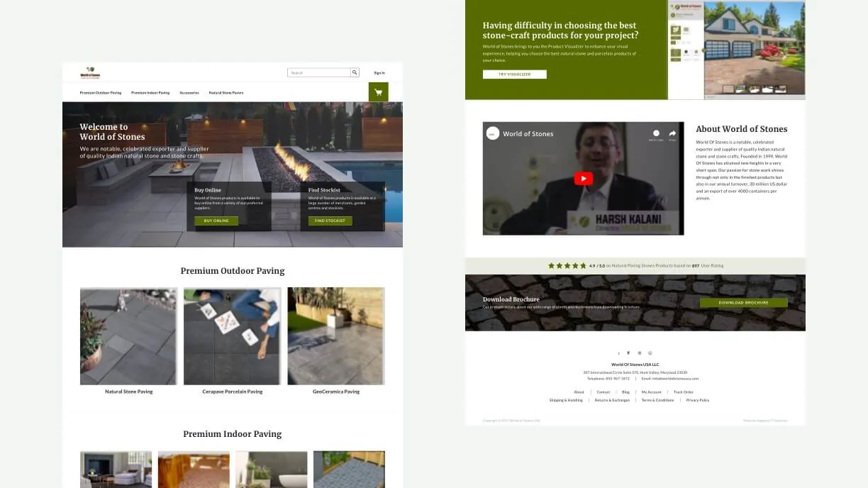Click the five-star user rating
Screen dimensions: 868x488
coord(566,265)
